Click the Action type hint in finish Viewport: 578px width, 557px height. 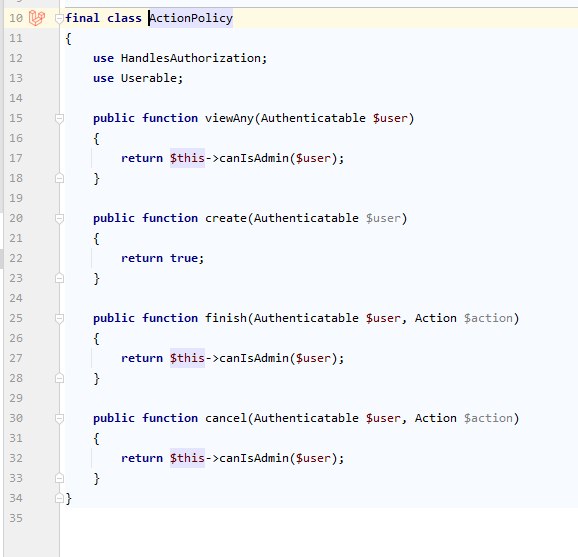[x=435, y=318]
